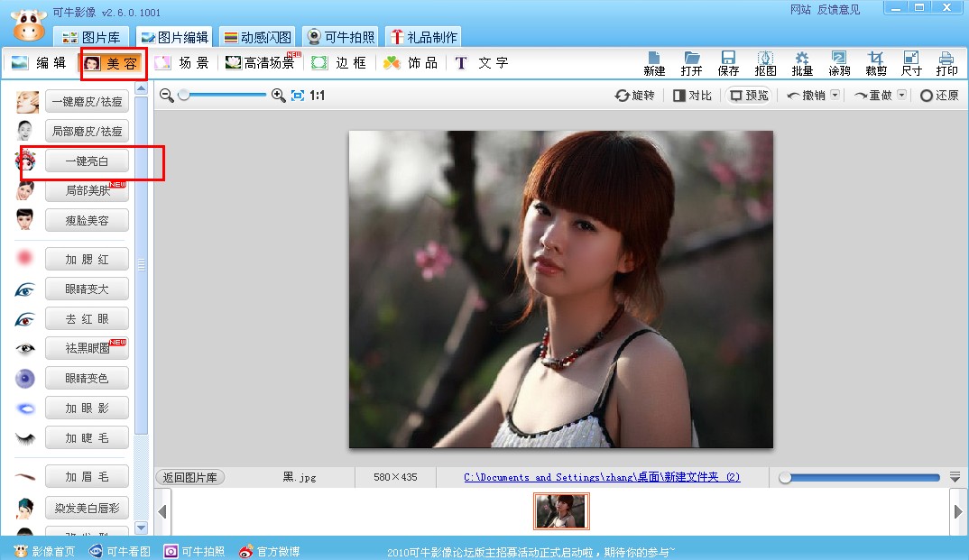Open 影像首页 in status bar
The image size is (969, 560).
point(44,551)
